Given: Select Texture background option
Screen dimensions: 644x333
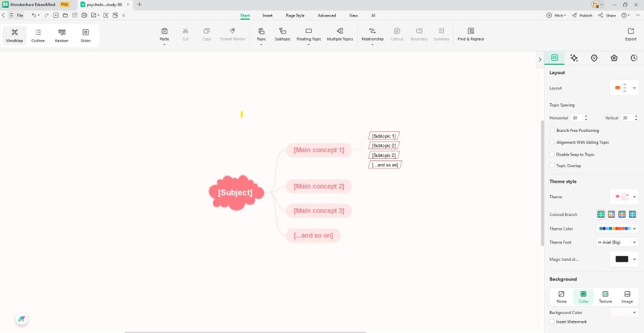Looking at the screenshot, I should (605, 297).
